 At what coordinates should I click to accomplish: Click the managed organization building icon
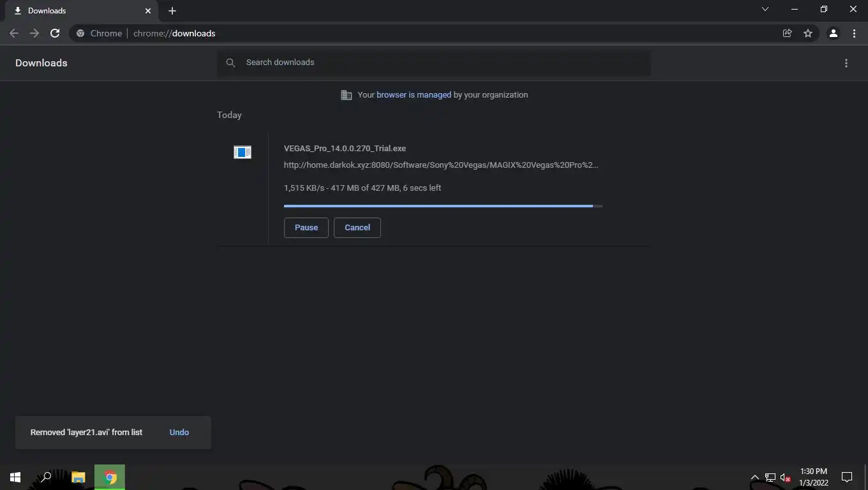347,95
